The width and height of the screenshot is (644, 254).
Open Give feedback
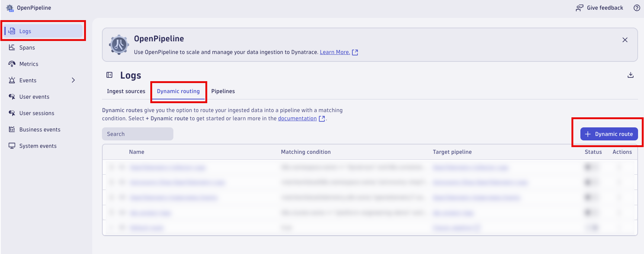coord(599,8)
